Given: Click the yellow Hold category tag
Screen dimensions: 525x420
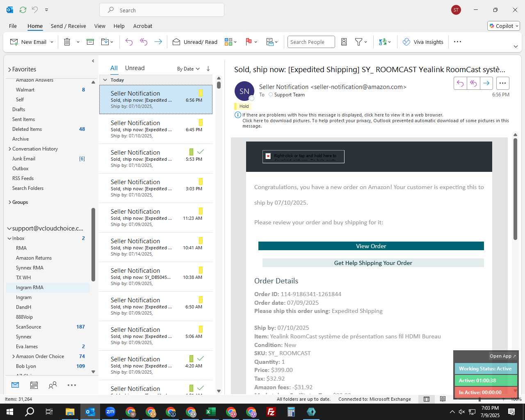Looking at the screenshot, I should [242, 106].
